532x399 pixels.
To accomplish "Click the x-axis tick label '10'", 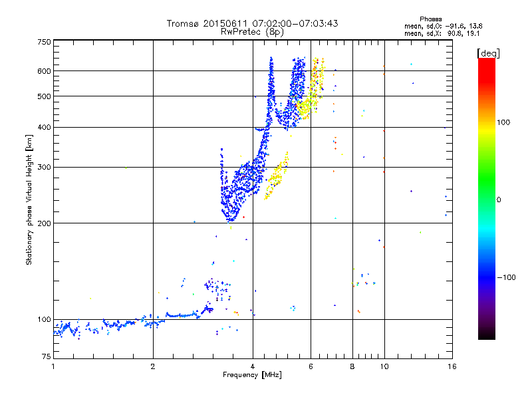I will point(384,366).
